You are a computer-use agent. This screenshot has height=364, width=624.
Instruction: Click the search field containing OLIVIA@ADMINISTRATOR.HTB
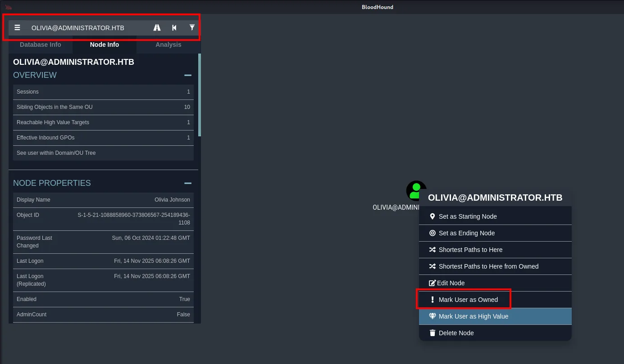coord(88,28)
